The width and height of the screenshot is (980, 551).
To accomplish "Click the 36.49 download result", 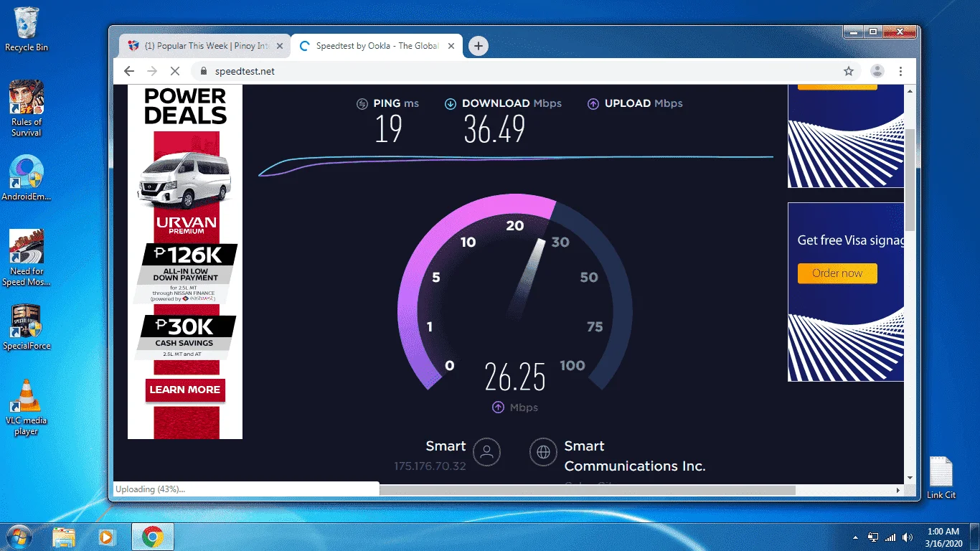I will pos(494,129).
